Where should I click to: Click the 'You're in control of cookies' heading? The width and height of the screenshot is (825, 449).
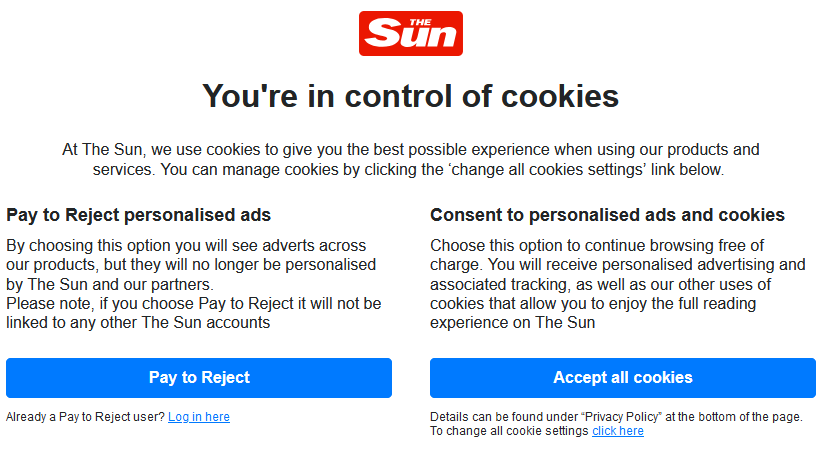[410, 96]
